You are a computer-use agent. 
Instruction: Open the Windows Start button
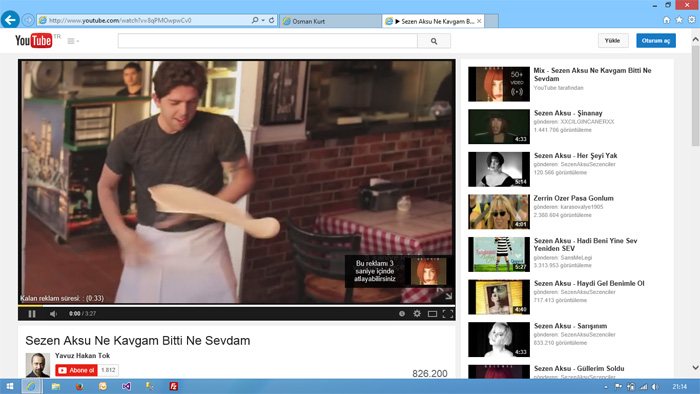click(10, 386)
